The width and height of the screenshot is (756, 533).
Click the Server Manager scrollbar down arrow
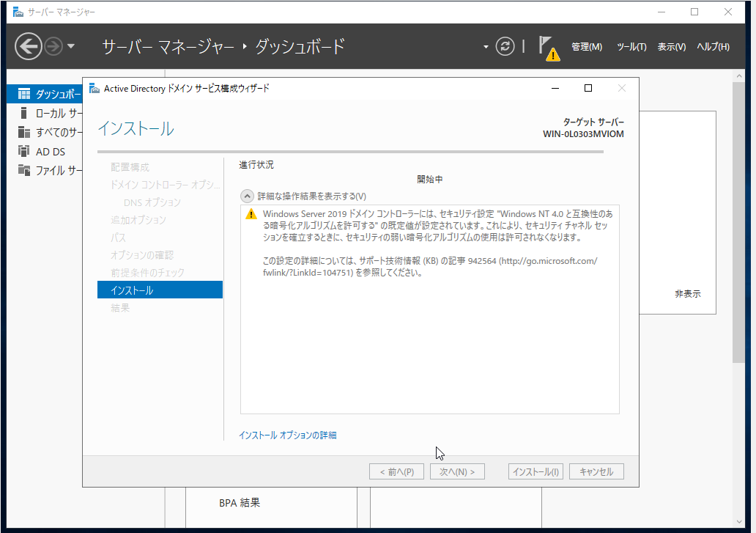click(739, 521)
